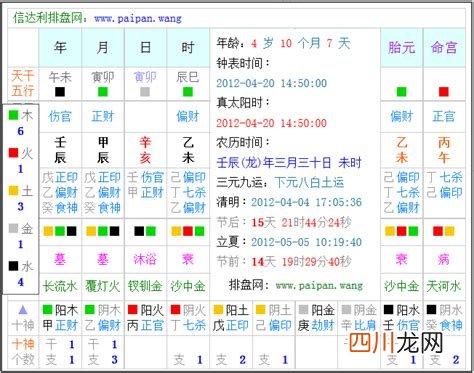
Task: Click the 沐浴 cell in 日 column
Action: pyautogui.click(x=145, y=259)
